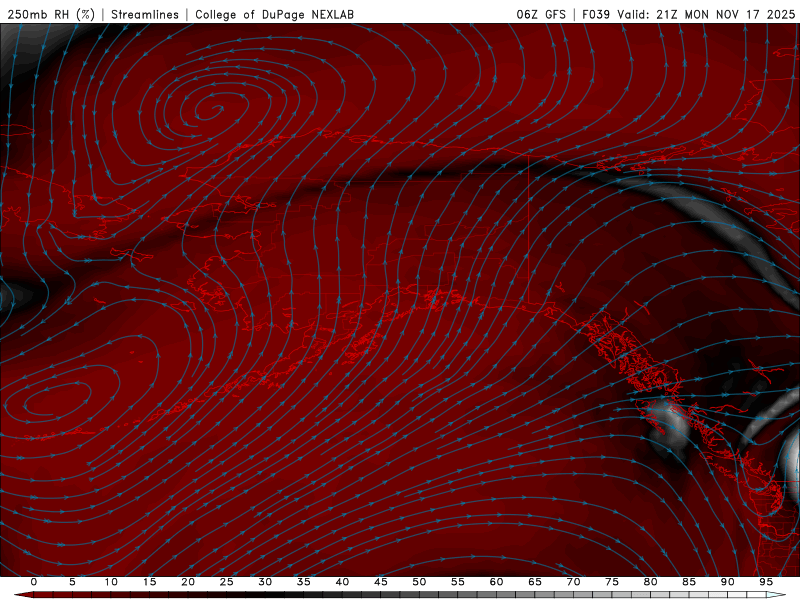Click the '0' value on the colorbar scale
Viewport: 800px width, 600px height.
click(34, 582)
